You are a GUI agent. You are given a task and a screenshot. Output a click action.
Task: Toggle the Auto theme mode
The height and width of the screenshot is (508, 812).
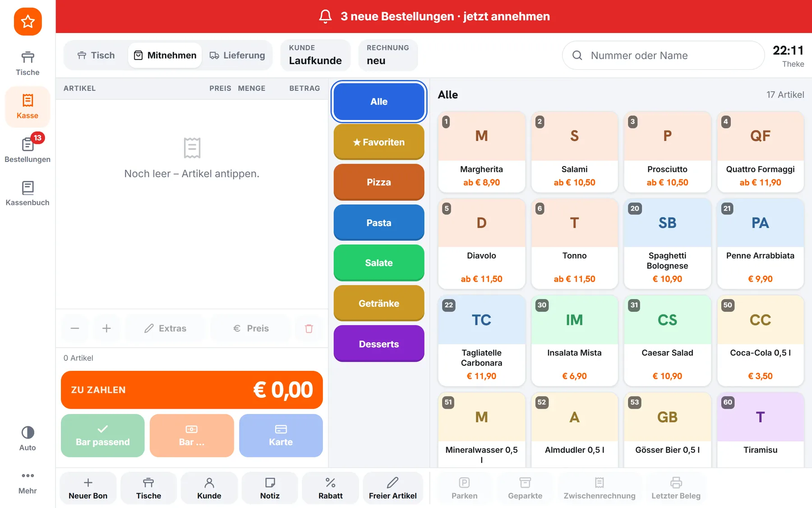pyautogui.click(x=28, y=438)
